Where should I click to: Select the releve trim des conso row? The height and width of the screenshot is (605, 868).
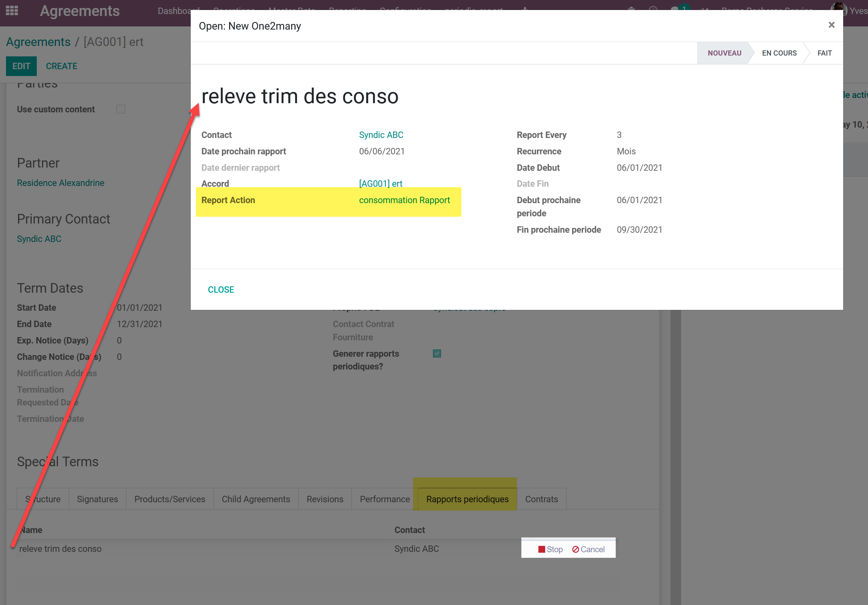click(x=60, y=549)
